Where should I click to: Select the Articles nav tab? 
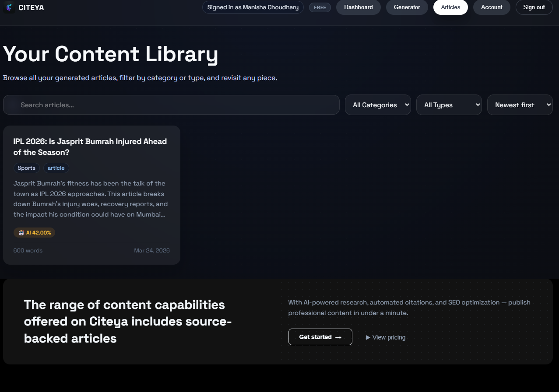[450, 7]
